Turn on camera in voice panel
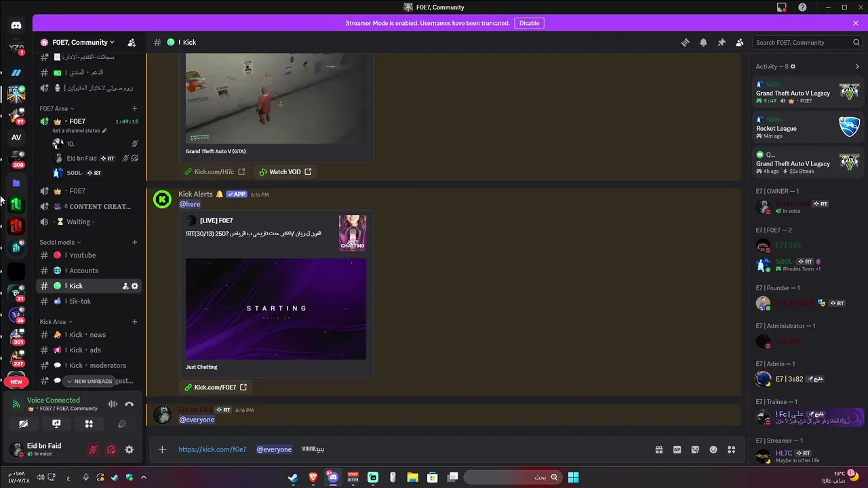Image resolution: width=868 pixels, height=488 pixels. [23, 424]
